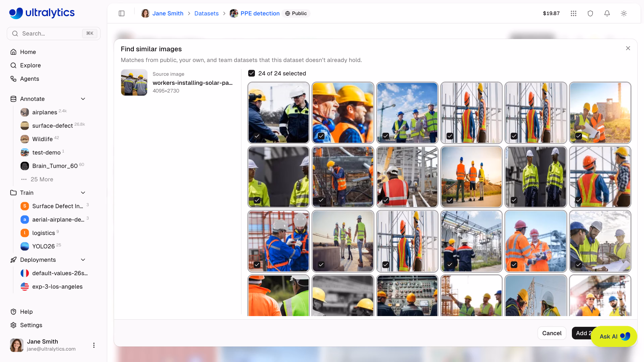Click the Explore magnifier icon
This screenshot has width=644, height=362.
click(13, 65)
